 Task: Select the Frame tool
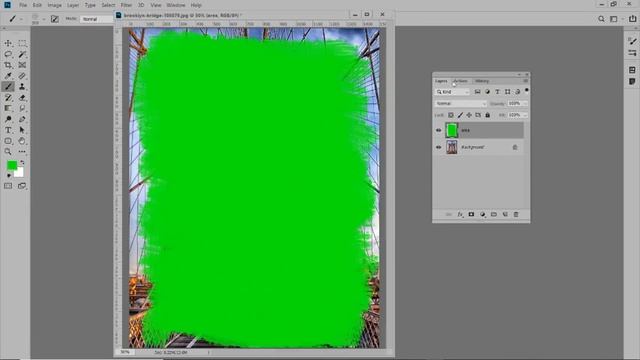tap(22, 65)
